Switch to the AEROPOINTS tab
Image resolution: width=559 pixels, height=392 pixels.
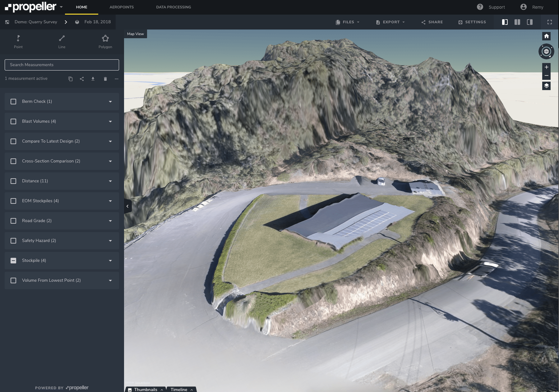click(x=121, y=7)
